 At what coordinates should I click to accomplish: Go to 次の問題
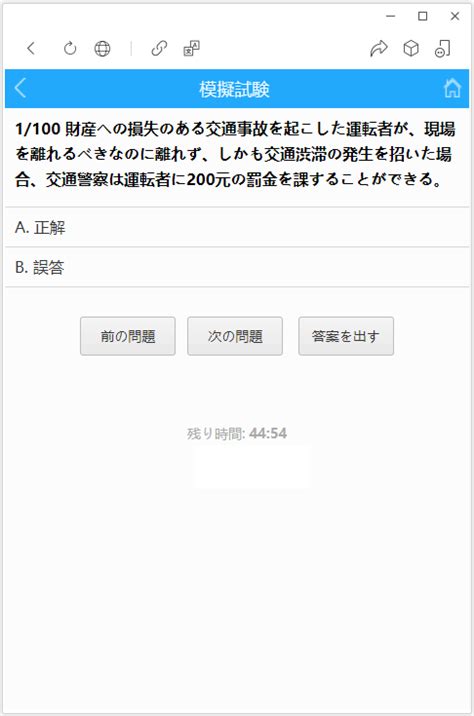[235, 336]
